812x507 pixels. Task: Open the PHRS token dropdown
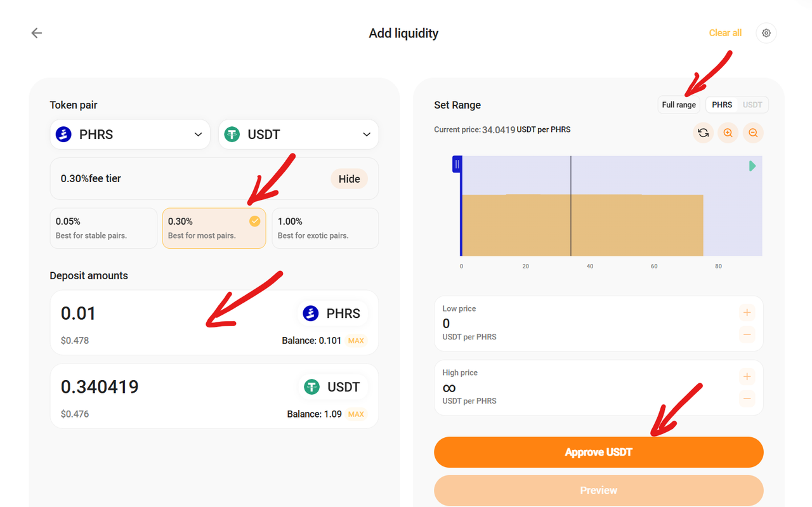(x=130, y=135)
